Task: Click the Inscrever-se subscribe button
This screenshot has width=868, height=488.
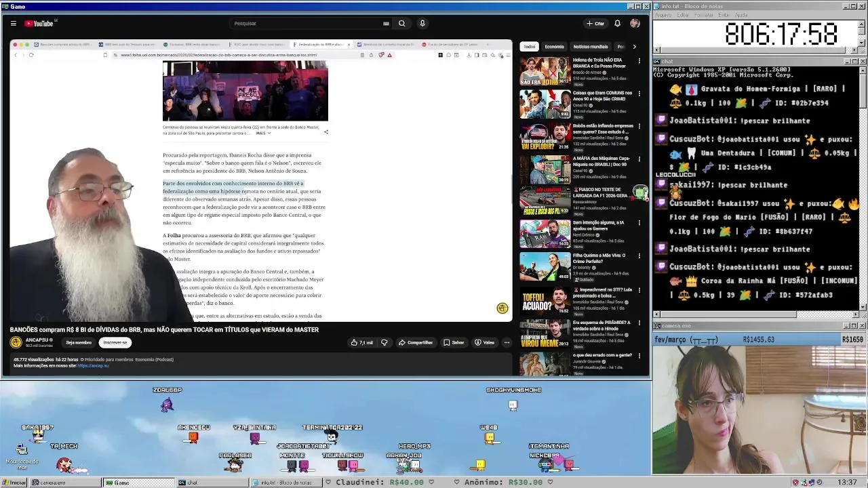Action: pyautogui.click(x=115, y=342)
